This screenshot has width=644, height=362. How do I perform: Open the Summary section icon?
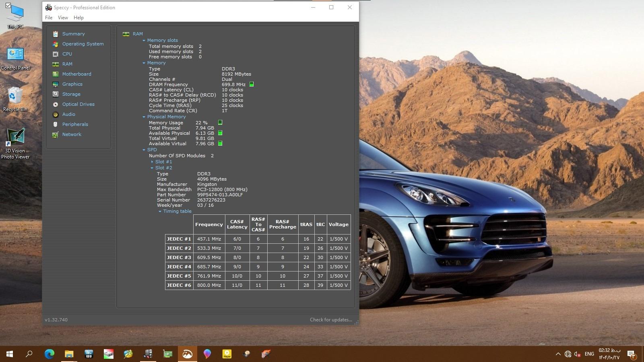click(x=56, y=34)
